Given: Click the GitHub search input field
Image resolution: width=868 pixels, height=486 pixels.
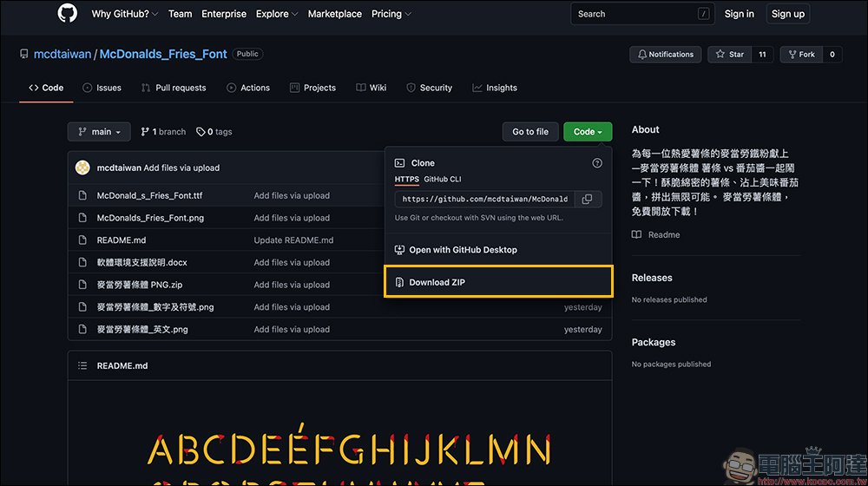Looking at the screenshot, I should [634, 14].
